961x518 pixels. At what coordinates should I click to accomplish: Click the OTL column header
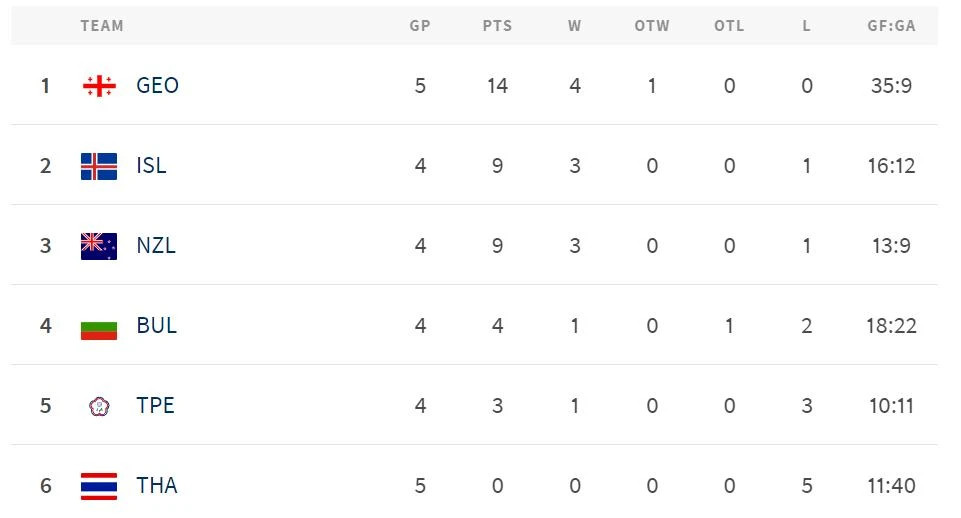729,26
